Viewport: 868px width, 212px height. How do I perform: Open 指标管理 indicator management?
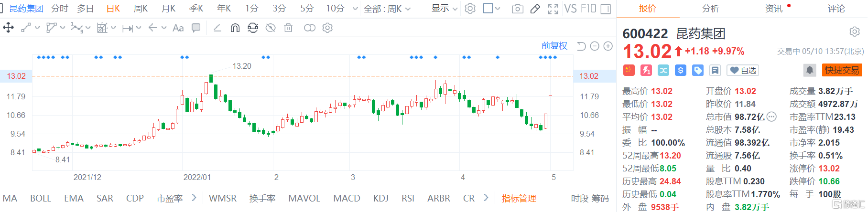point(519,198)
